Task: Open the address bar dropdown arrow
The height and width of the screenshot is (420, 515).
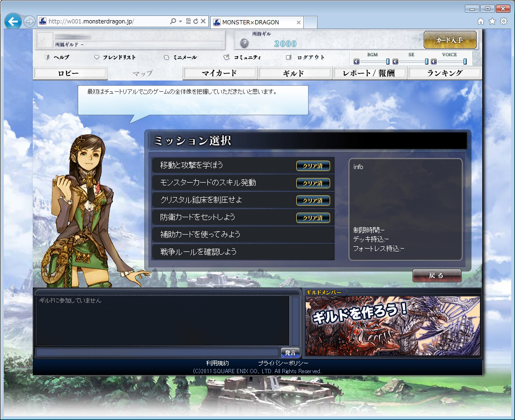Action: point(180,22)
